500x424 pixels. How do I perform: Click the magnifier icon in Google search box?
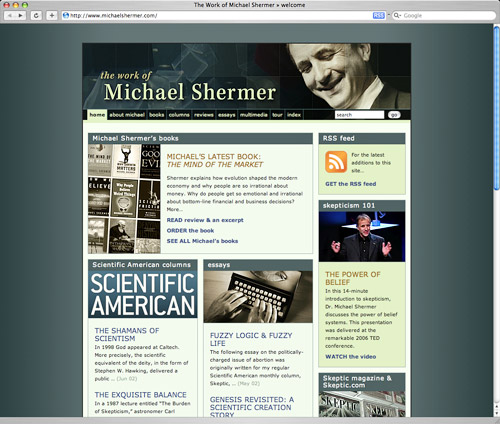point(397,15)
